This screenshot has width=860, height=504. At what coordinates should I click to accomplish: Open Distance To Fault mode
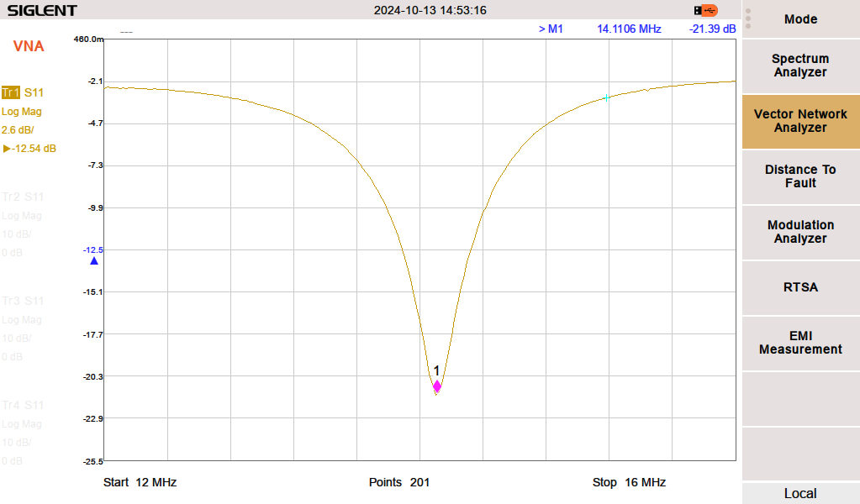(x=800, y=176)
